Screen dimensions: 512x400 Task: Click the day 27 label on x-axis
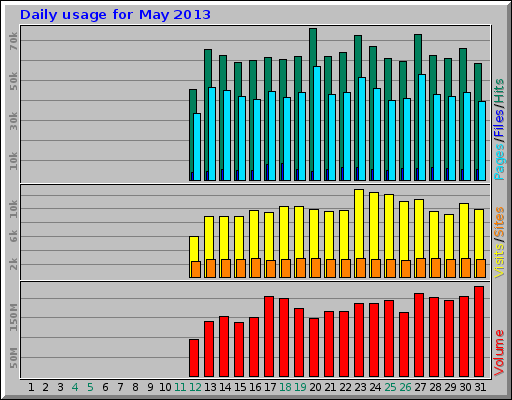tap(420, 387)
